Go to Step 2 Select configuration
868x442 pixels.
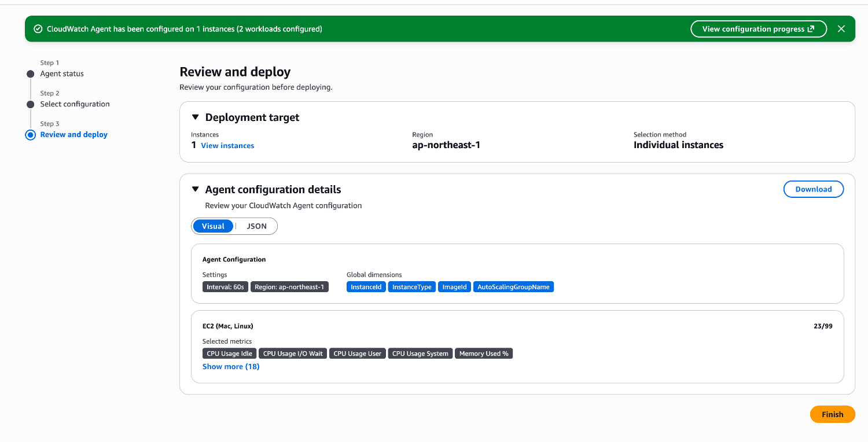[75, 104]
